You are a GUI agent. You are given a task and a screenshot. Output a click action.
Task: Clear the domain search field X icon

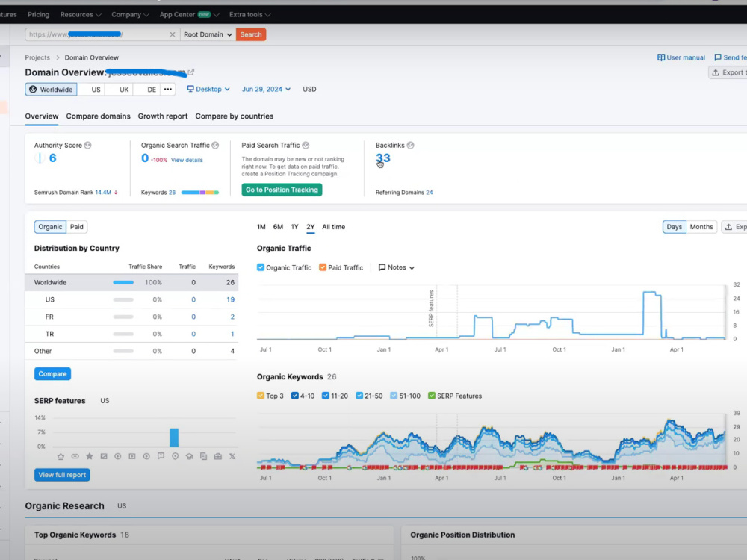coord(173,34)
